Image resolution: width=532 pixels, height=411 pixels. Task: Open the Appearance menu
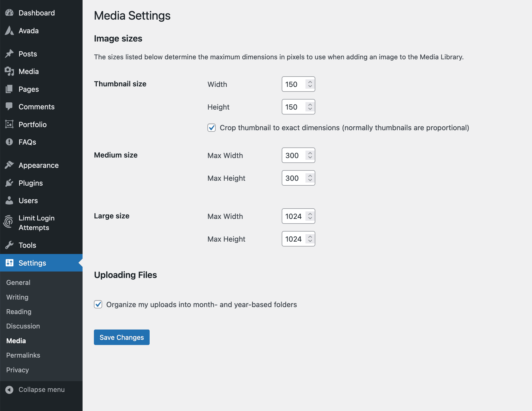pyautogui.click(x=41, y=165)
